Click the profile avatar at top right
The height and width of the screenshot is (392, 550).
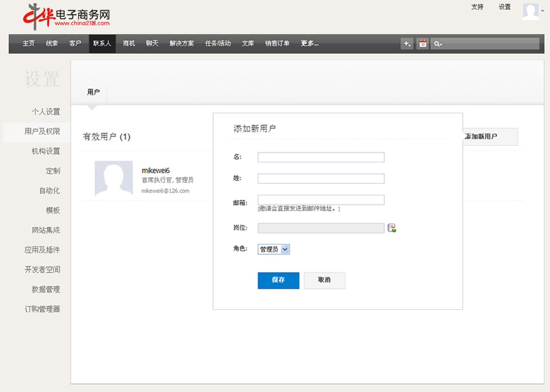pyautogui.click(x=531, y=11)
